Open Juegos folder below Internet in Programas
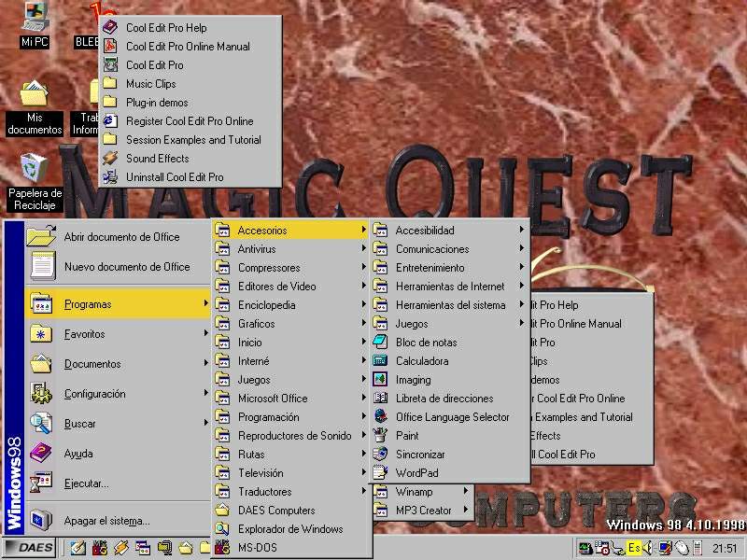The image size is (747, 560). pos(291,380)
